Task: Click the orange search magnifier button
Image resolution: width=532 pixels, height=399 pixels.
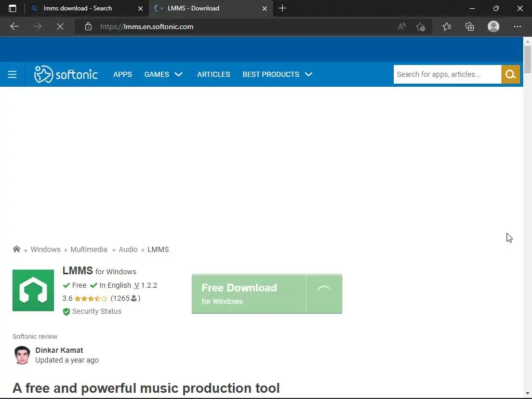Action: [x=510, y=74]
